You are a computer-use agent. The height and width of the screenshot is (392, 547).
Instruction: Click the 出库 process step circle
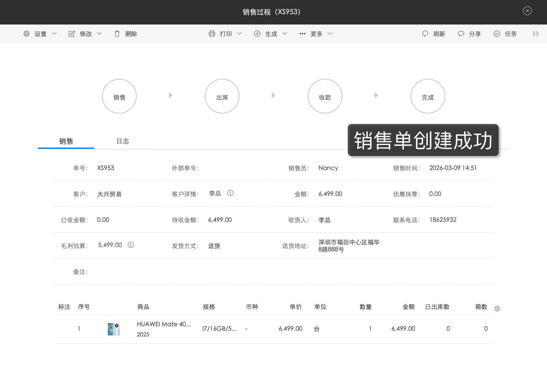point(222,96)
